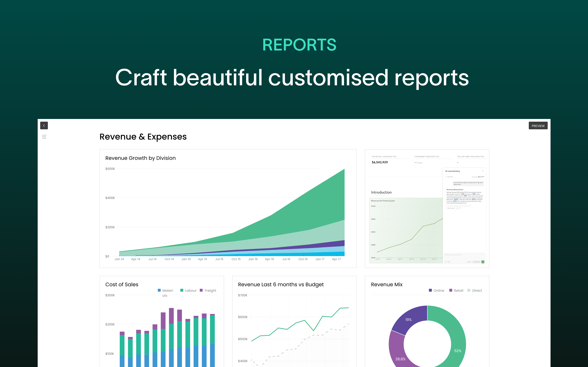The image size is (588, 367).
Task: Send the prompt with the green arrow
Action: (x=483, y=262)
